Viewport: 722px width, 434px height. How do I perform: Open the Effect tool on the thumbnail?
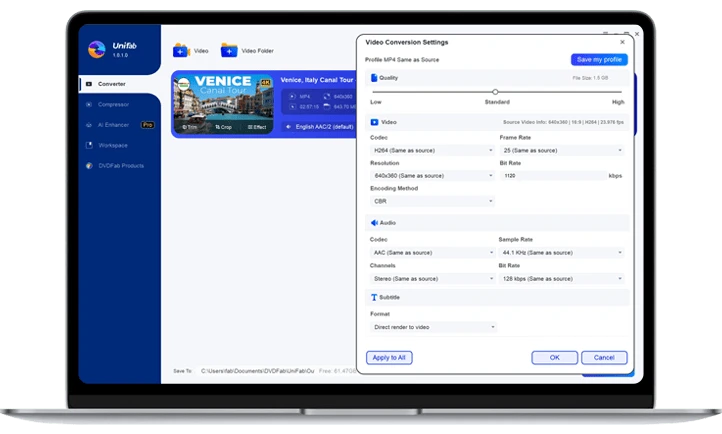coord(256,127)
